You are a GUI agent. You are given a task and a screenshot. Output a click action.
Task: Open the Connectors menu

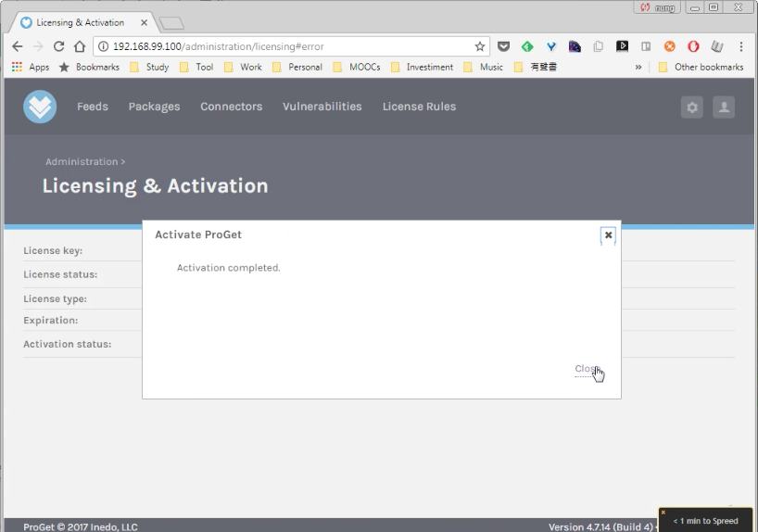pyautogui.click(x=231, y=107)
